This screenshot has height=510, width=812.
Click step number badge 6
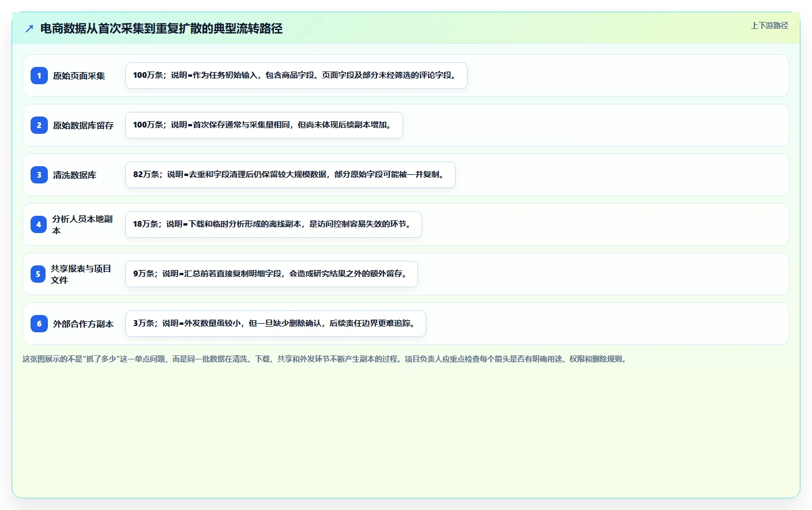(x=39, y=324)
